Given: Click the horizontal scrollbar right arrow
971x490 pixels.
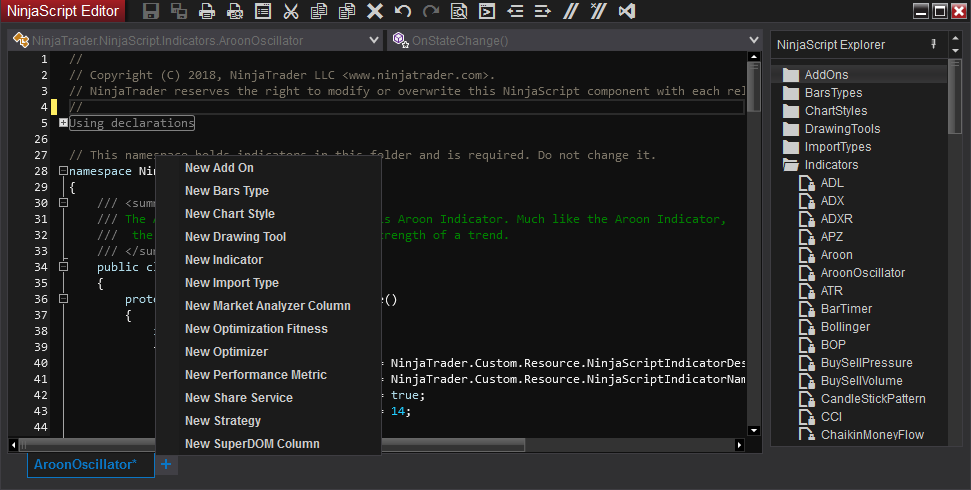Looking at the screenshot, I should tap(739, 445).
